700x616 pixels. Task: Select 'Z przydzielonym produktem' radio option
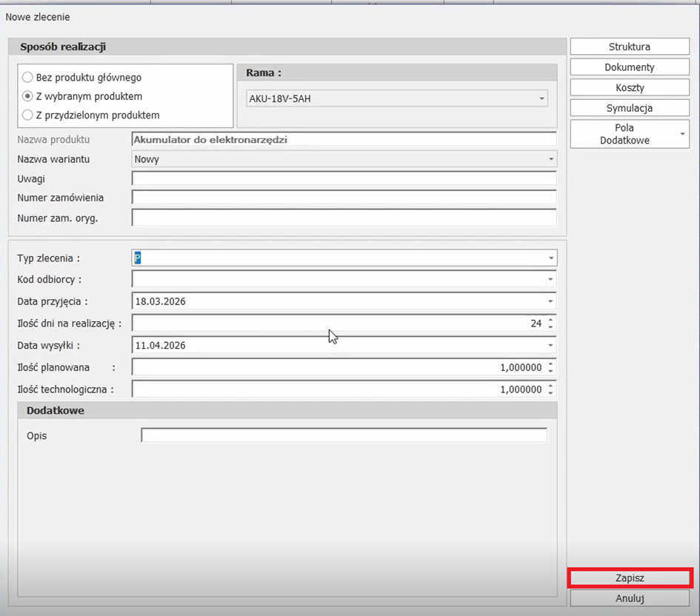(x=27, y=115)
